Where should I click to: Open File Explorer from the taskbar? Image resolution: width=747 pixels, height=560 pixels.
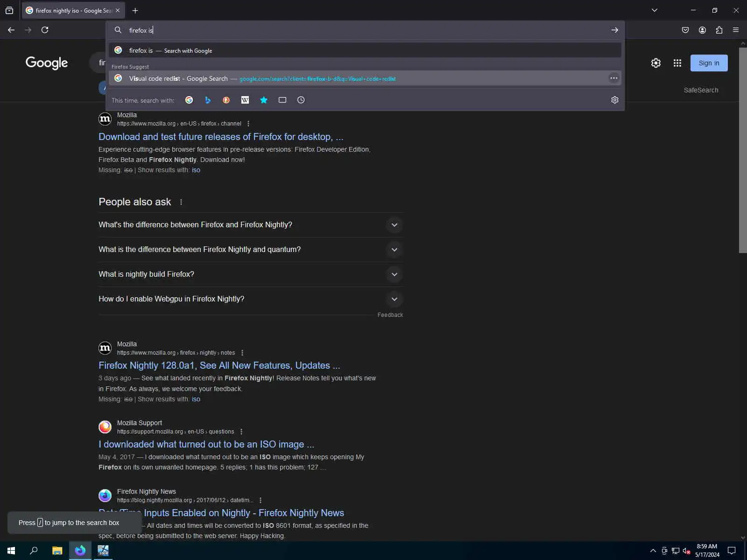(57, 551)
